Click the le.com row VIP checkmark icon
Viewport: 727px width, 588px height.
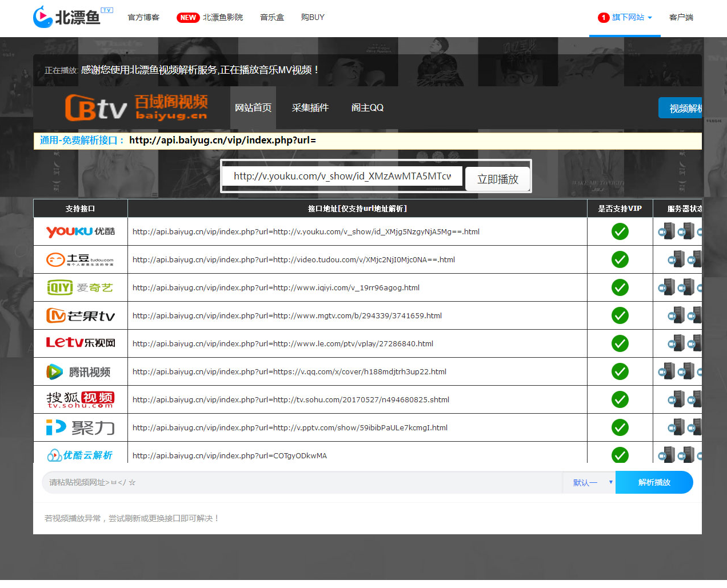pyautogui.click(x=620, y=343)
